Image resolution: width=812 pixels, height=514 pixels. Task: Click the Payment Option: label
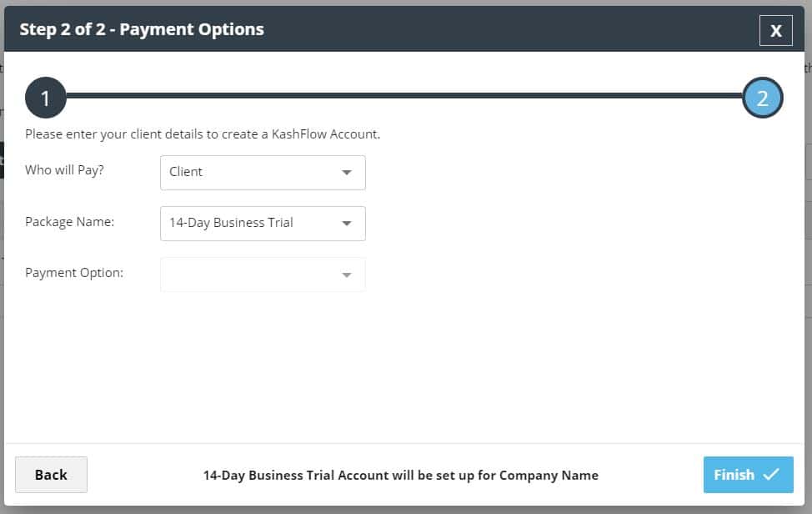pos(74,273)
